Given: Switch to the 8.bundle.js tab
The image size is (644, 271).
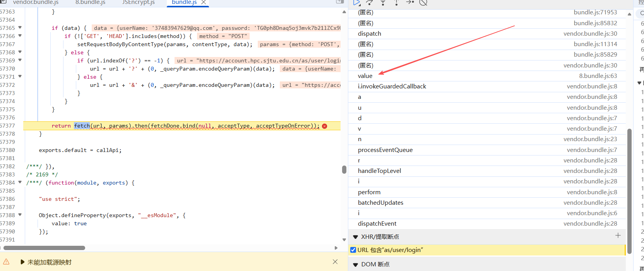Looking at the screenshot, I should (x=90, y=2).
